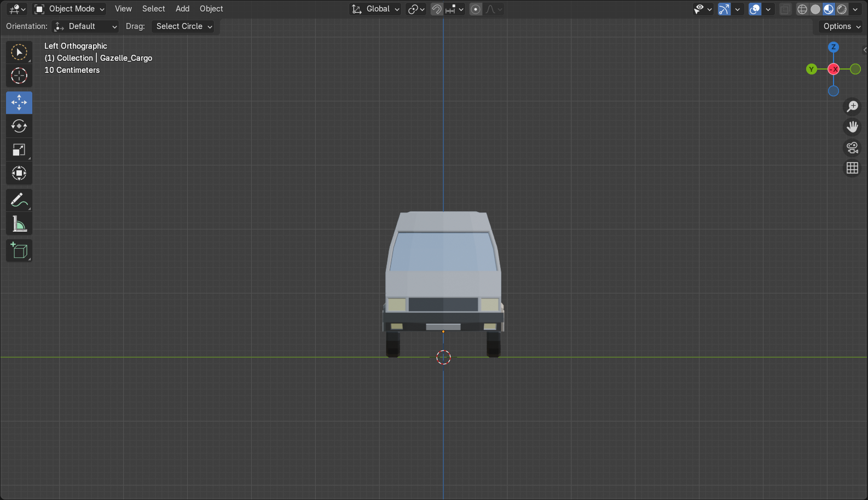Click the 'Gazelle_Cargo' object name text
Image resolution: width=868 pixels, height=500 pixels.
(126, 58)
